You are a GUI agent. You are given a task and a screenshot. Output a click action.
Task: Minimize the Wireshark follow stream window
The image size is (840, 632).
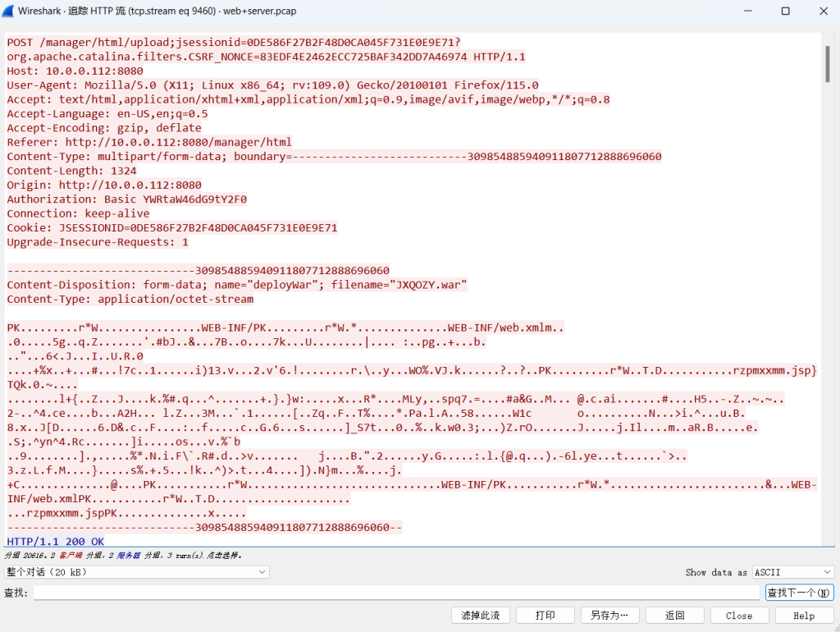click(748, 11)
